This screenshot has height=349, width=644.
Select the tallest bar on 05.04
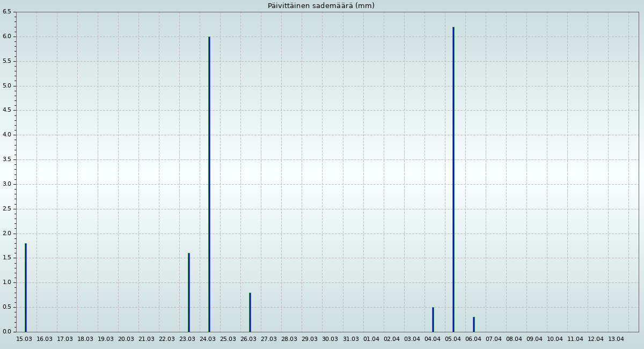click(x=453, y=179)
